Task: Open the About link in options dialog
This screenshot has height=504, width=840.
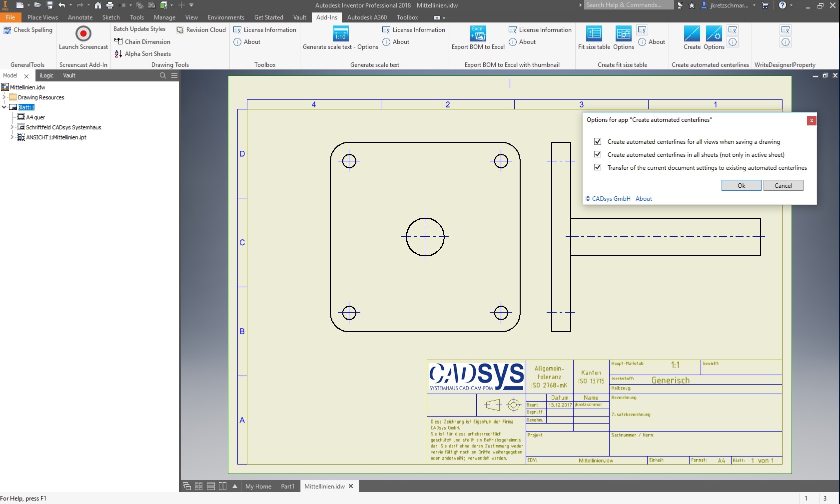Action: 644,199
